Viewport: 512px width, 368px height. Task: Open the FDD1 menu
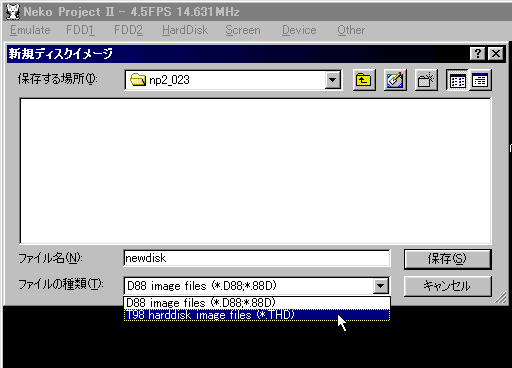pyautogui.click(x=80, y=30)
